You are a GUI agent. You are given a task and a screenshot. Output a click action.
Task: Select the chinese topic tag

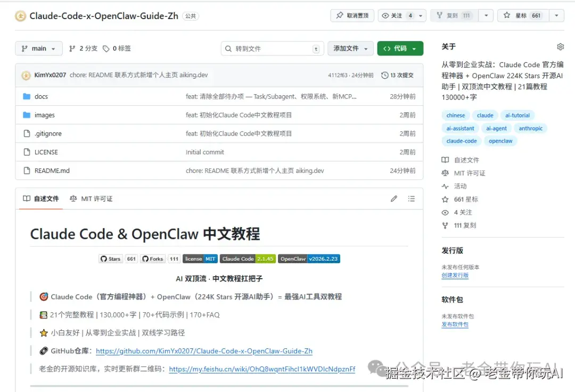[x=455, y=115]
